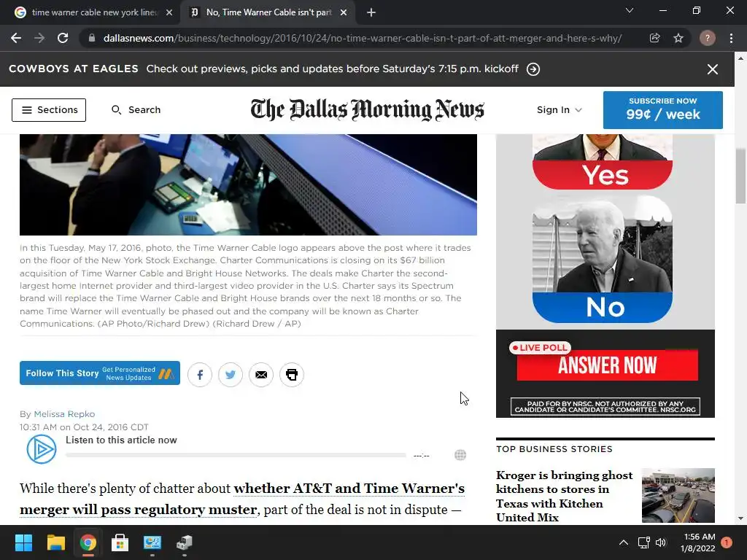Open the monitor-window app in taskbar
747x560 pixels.
pyautogui.click(x=152, y=542)
